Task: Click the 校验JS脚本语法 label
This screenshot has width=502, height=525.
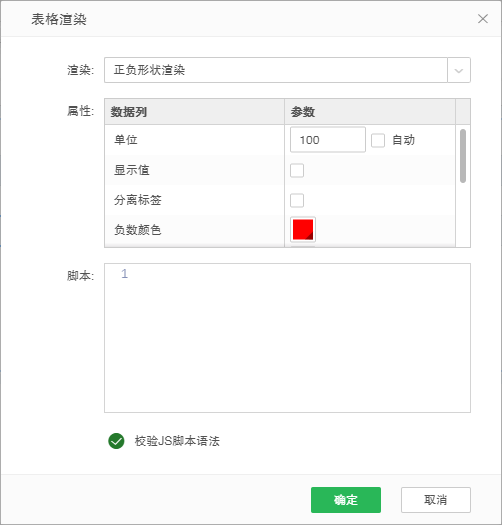Action: point(177,441)
